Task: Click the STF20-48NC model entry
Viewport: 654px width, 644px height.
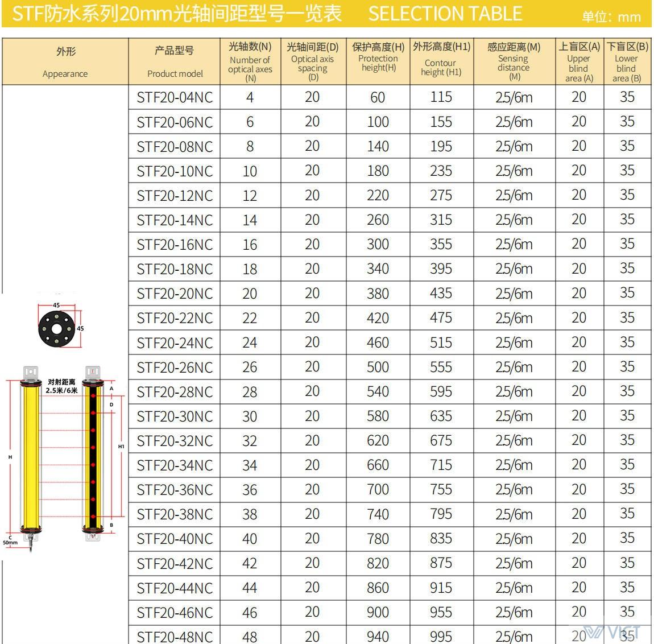Action: (175, 636)
